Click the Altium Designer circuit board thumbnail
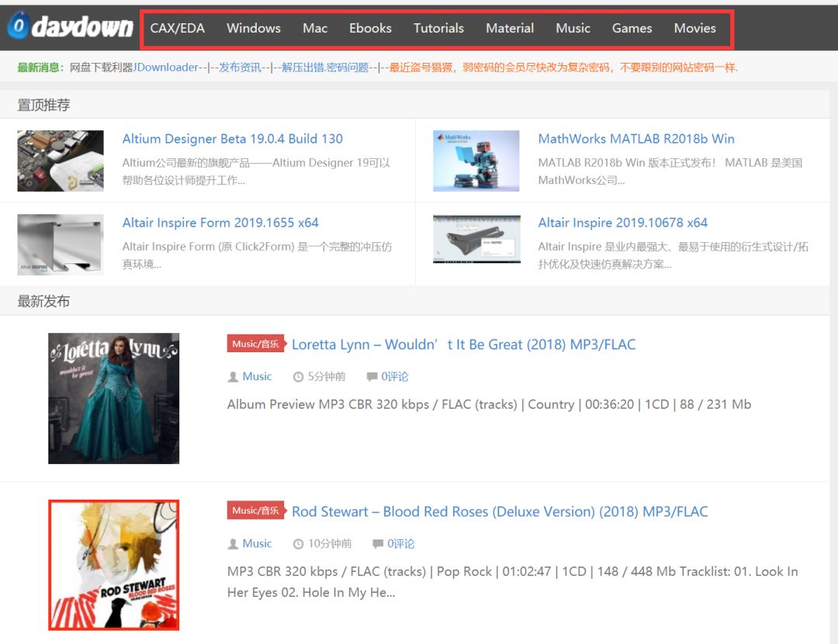 tap(61, 161)
